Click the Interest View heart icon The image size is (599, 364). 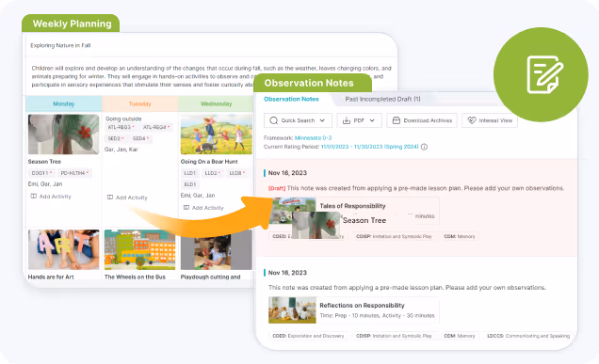[x=472, y=120]
